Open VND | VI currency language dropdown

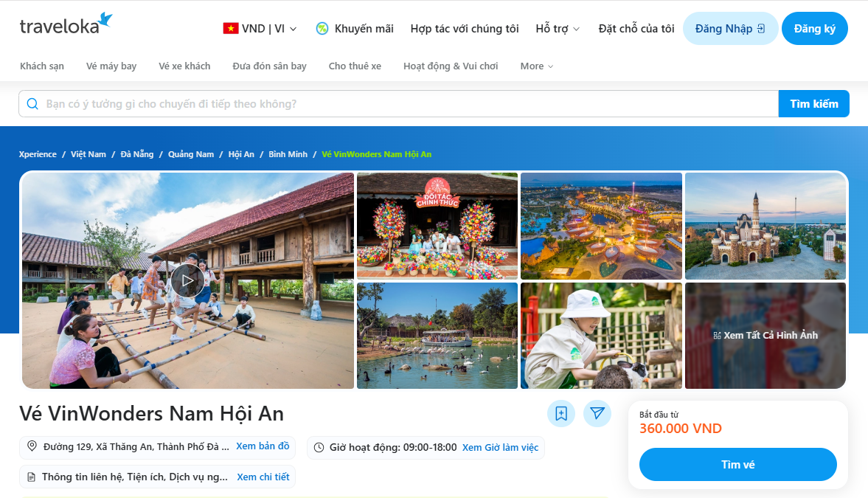pyautogui.click(x=260, y=28)
